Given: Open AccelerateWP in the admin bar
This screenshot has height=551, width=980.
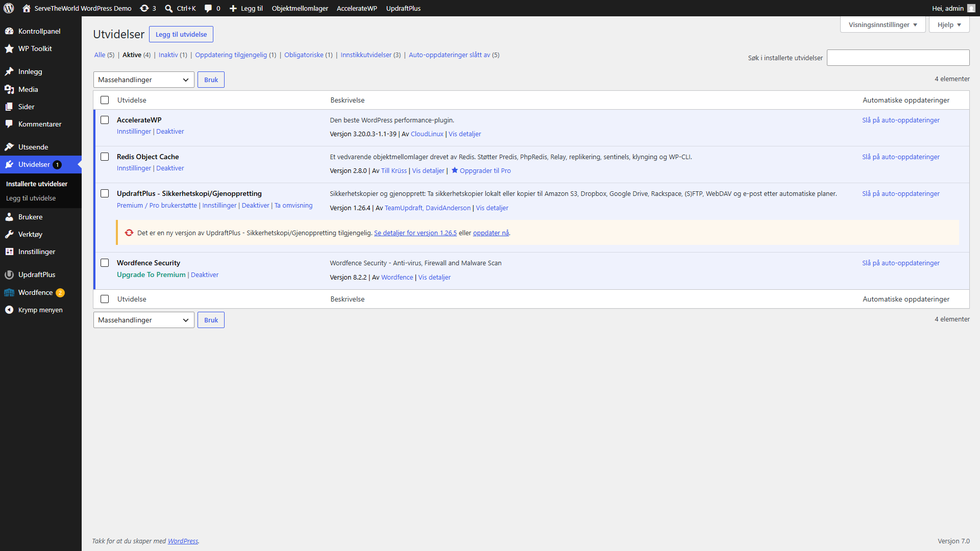Looking at the screenshot, I should (357, 8).
